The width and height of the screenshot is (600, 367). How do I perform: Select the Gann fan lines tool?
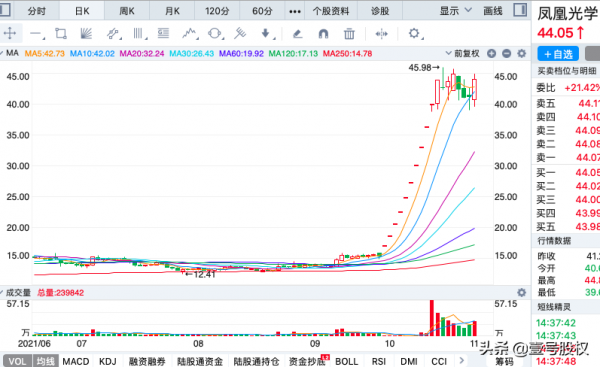[86, 34]
